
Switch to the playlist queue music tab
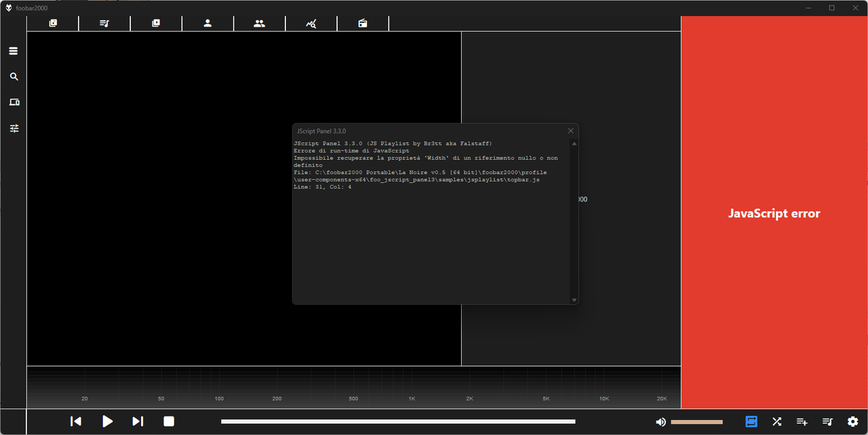tap(104, 23)
